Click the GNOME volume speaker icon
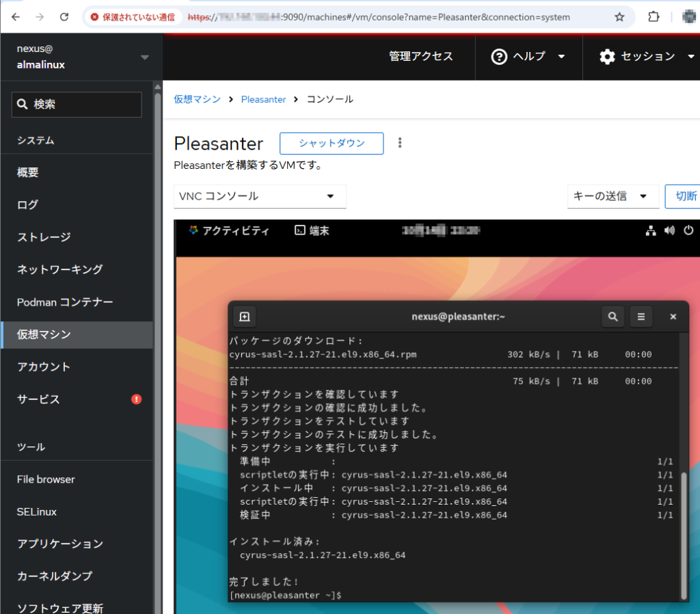Viewport: 700px width, 614px height. 670,231
